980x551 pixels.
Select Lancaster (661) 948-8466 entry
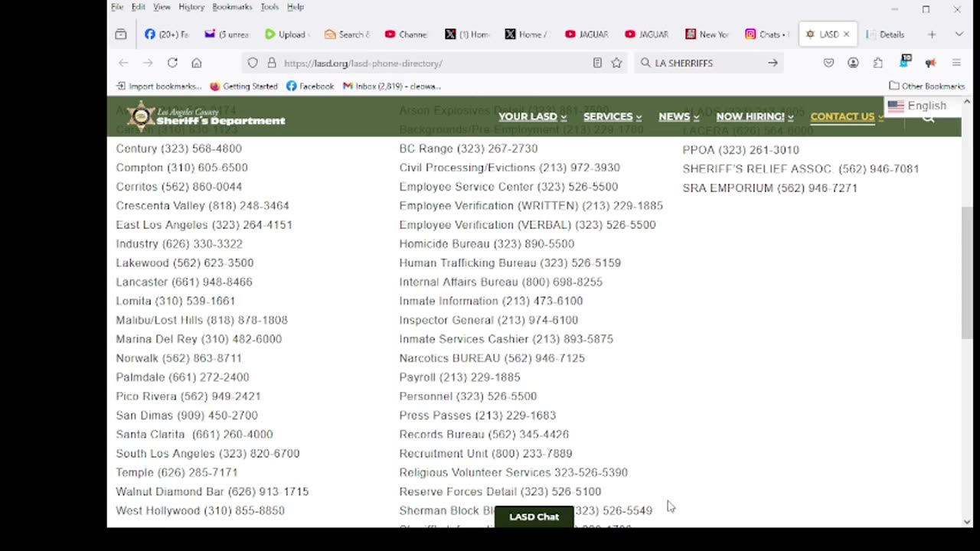click(x=184, y=282)
